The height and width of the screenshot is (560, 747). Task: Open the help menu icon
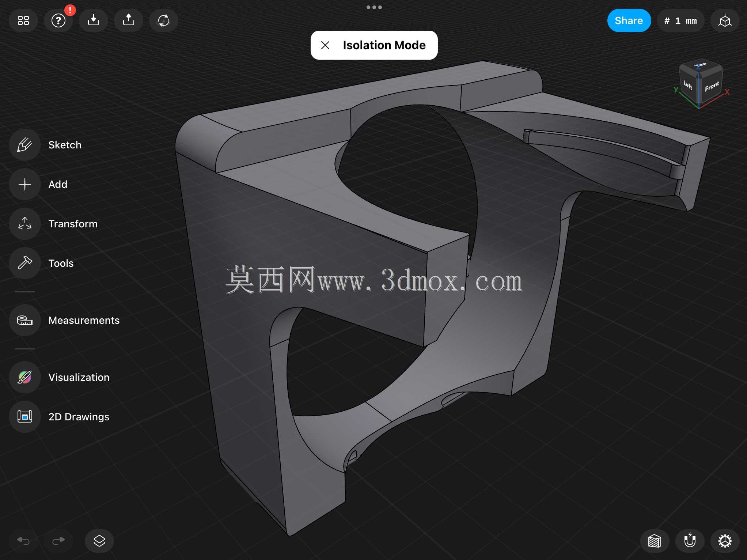coord(58,20)
